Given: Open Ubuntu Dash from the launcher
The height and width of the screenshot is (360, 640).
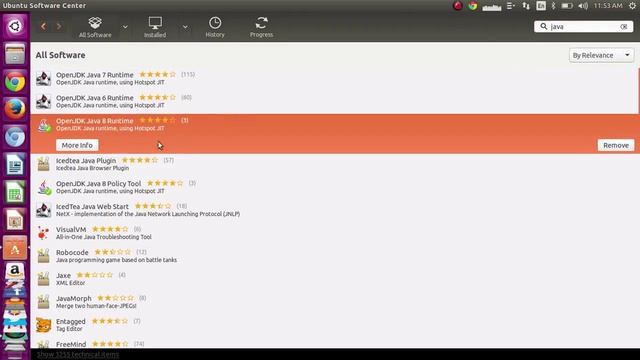Looking at the screenshot, I should (15, 26).
